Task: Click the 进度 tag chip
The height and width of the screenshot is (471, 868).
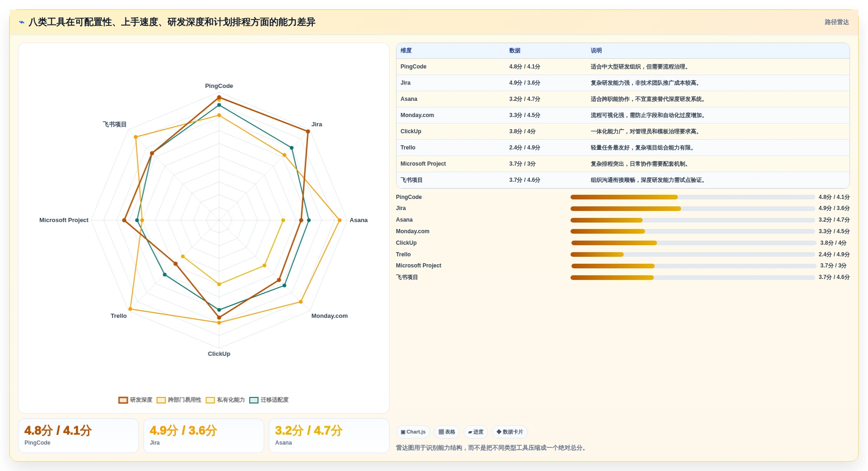Action: pyautogui.click(x=476, y=432)
